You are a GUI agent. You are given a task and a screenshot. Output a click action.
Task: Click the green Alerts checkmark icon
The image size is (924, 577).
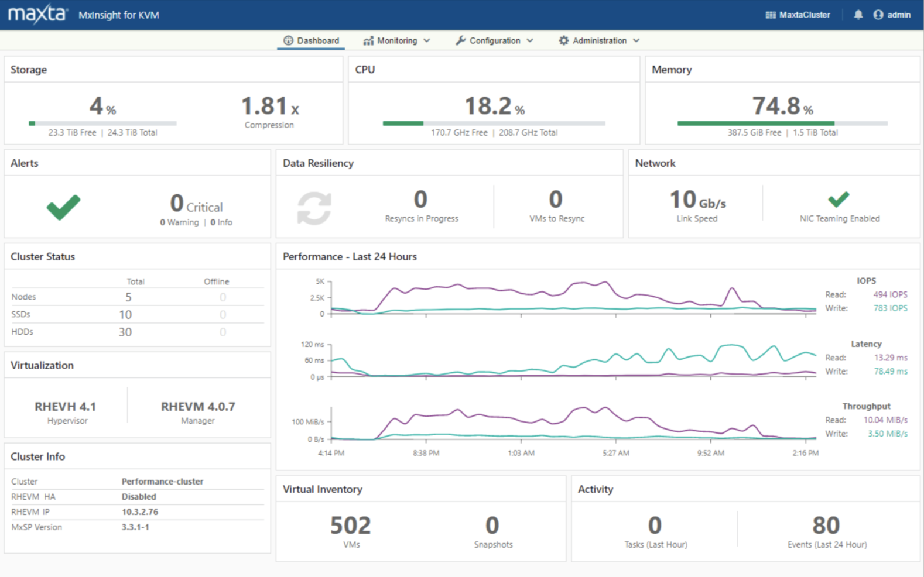pos(63,207)
